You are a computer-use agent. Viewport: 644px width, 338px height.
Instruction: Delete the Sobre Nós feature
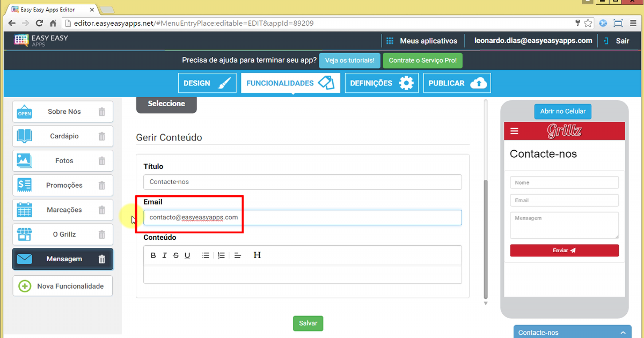102,112
